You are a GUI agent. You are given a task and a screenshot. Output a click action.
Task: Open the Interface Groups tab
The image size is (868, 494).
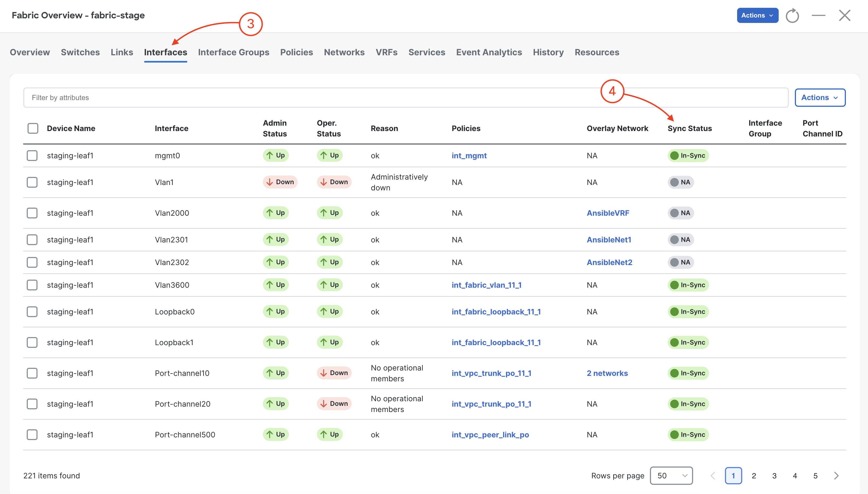[x=234, y=52]
